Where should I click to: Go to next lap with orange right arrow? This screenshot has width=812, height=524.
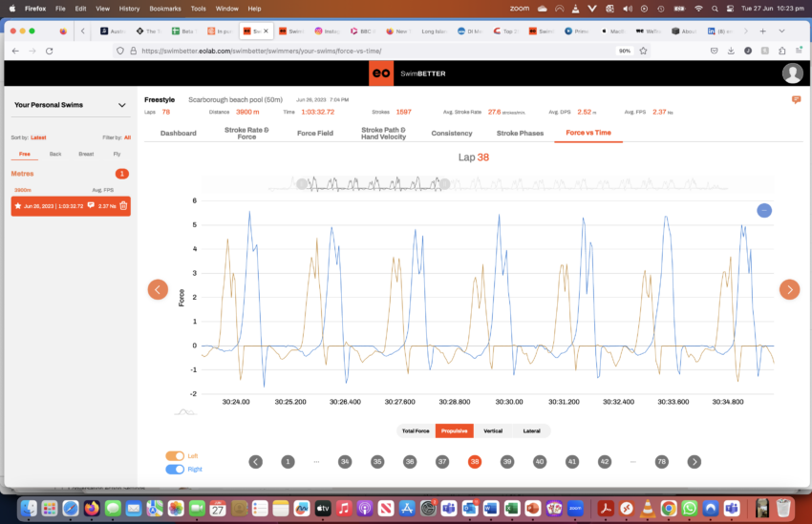(789, 289)
